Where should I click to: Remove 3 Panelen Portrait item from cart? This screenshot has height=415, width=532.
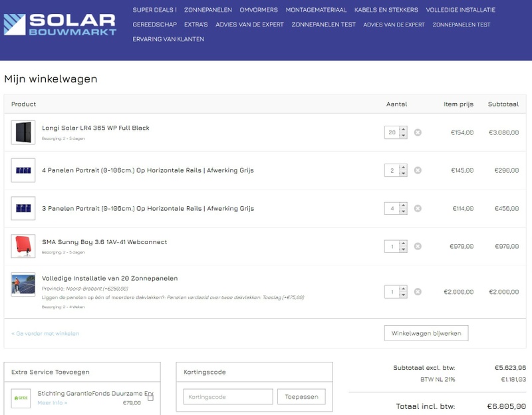point(418,208)
